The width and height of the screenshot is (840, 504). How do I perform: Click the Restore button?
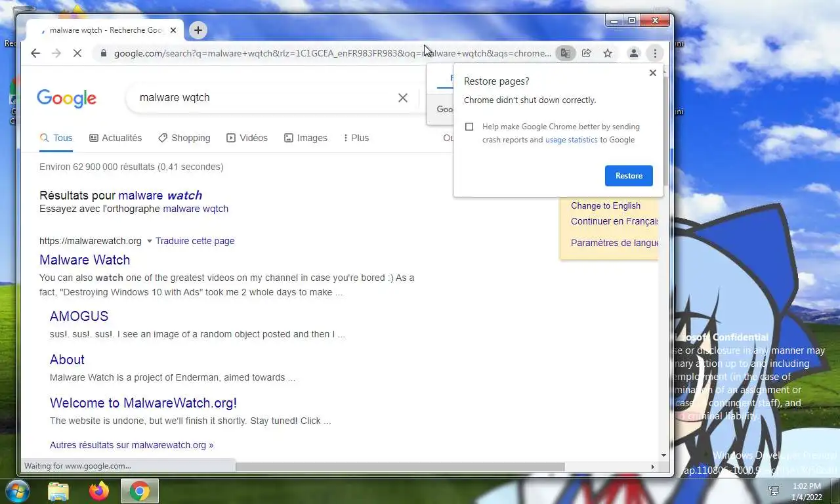pos(629,176)
